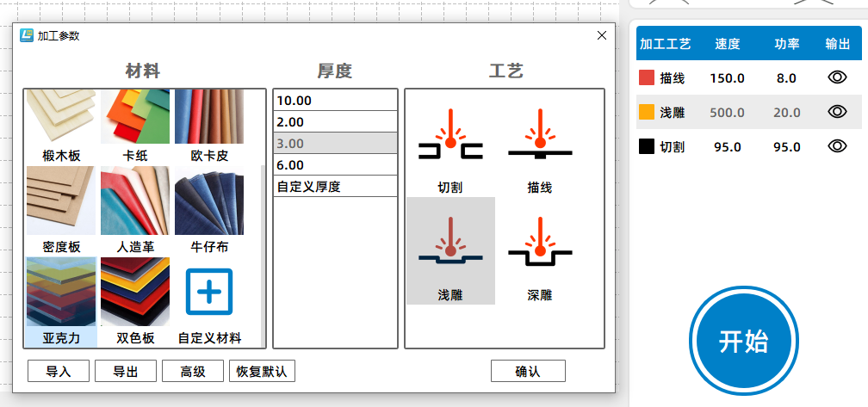Select the 切割 cutting process icon

click(x=450, y=135)
